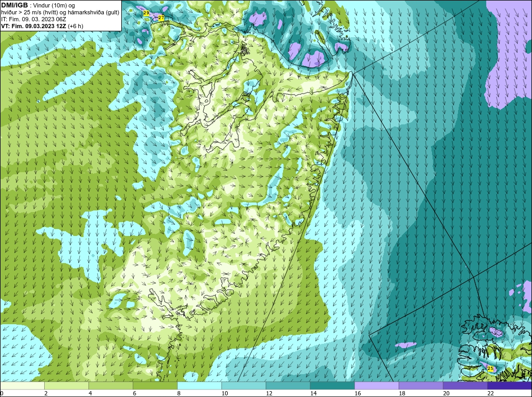
Task: Select the 4–6 m/s green legend swatch
Action: pyautogui.click(x=111, y=386)
